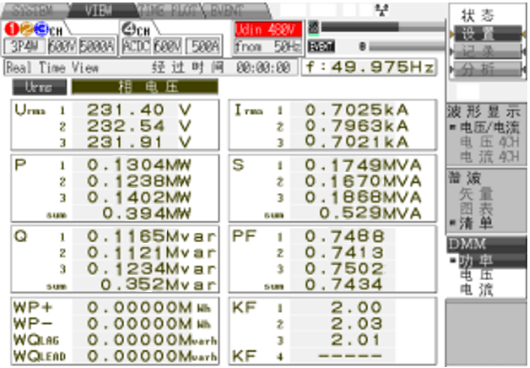This screenshot has height=368, width=530.
Task: Open the TIME PLOT tab
Action: (x=169, y=11)
